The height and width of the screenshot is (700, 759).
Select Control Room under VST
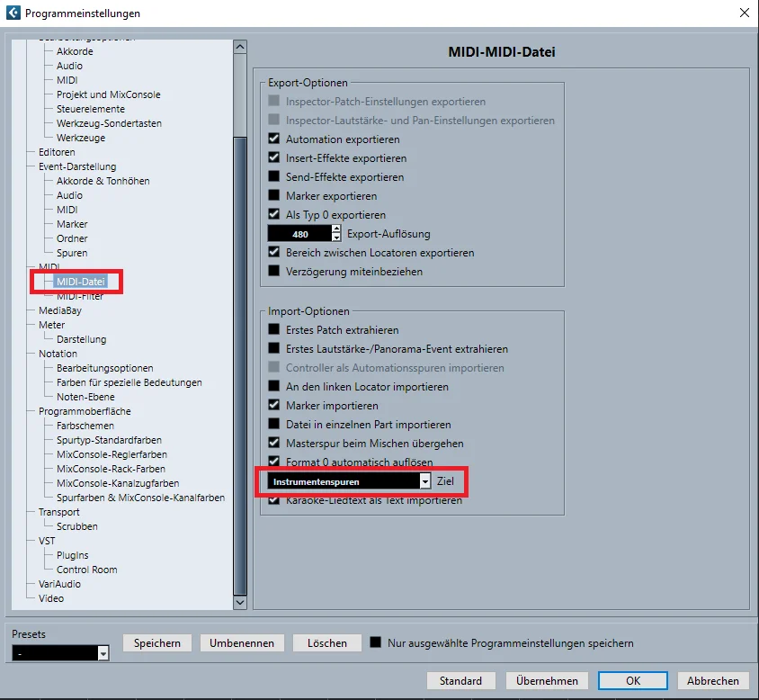tap(86, 570)
